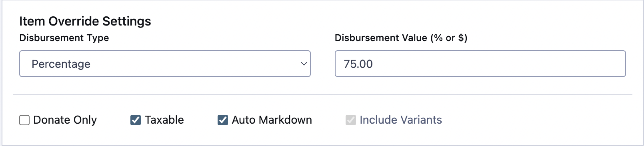The image size is (644, 146).
Task: Click the Auto Markdown label text
Action: click(272, 120)
